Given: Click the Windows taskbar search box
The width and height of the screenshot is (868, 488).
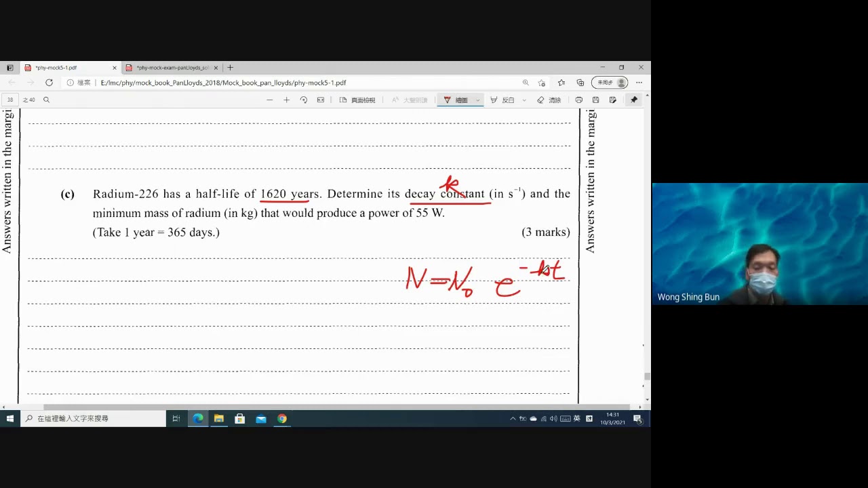Looking at the screenshot, I should (x=93, y=418).
